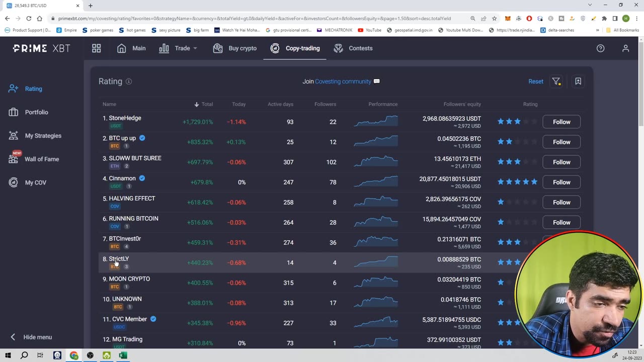Open Chrome from the taskbar
The width and height of the screenshot is (644, 362).
(x=74, y=355)
